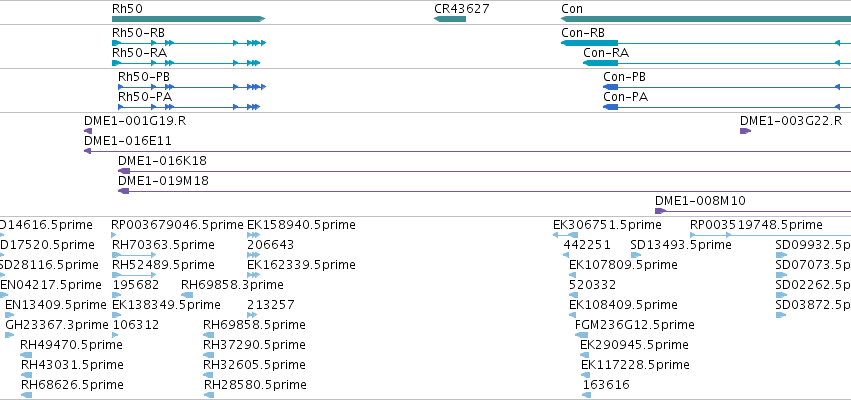Select the DME1-003G22.R clone label

coord(791,120)
